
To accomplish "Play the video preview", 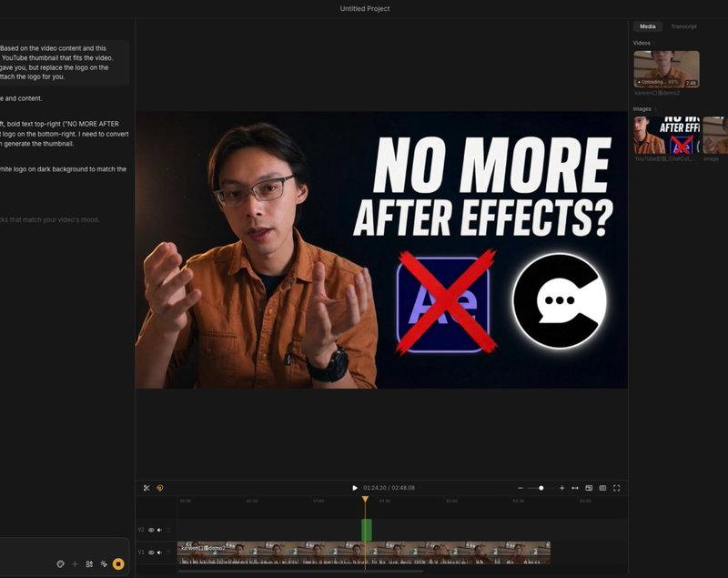I will [355, 488].
